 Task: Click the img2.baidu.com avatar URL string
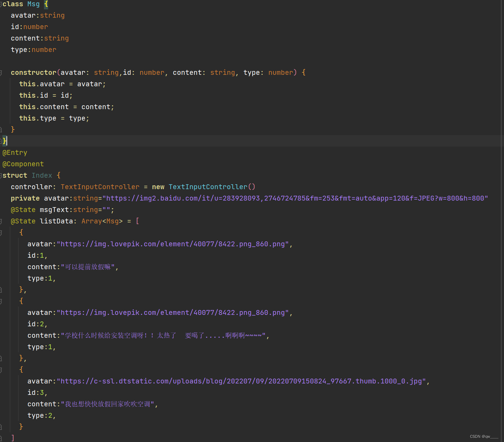(x=295, y=198)
